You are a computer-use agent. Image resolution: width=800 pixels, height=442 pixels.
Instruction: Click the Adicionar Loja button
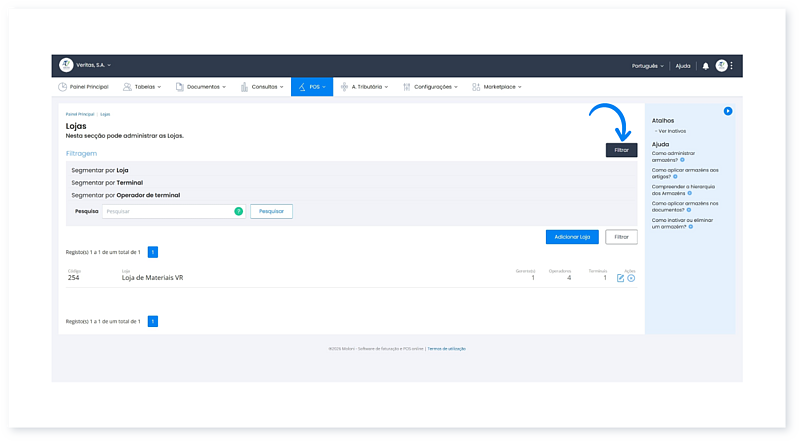tap(572, 237)
